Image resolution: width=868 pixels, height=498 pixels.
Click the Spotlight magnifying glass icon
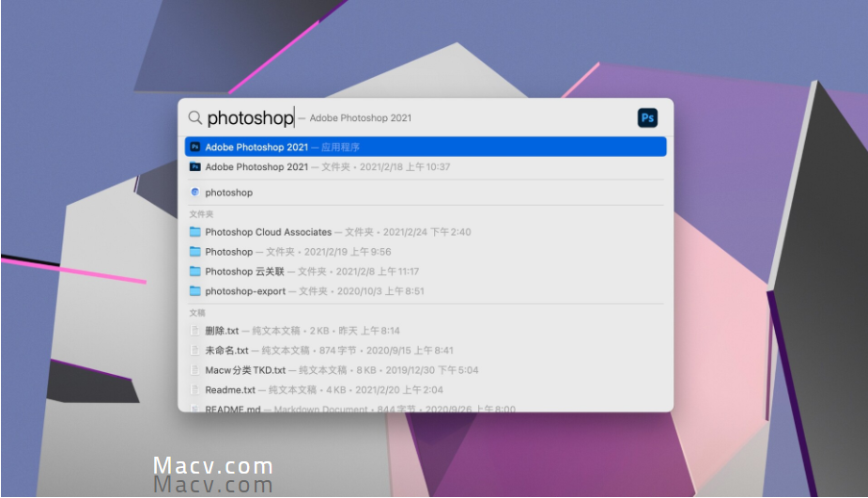tap(194, 117)
